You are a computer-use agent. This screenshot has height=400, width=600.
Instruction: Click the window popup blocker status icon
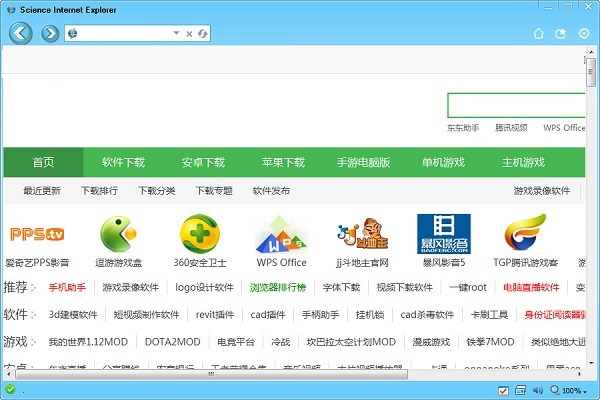point(520,390)
